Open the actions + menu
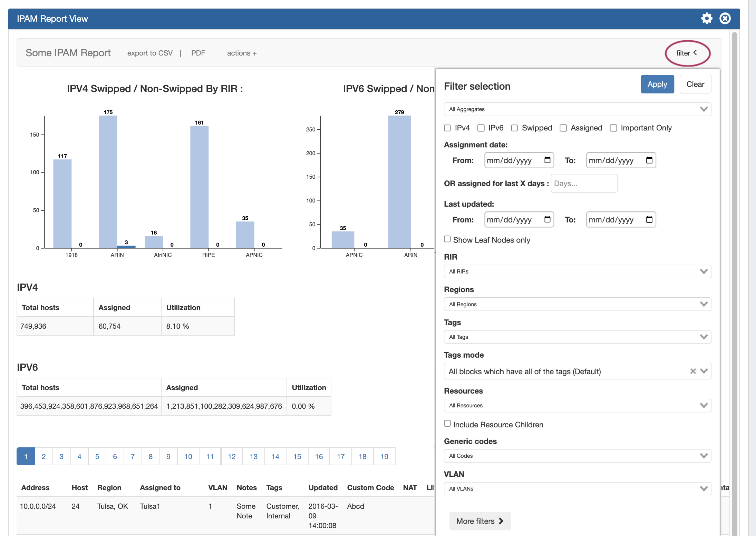Screen dimensions: 756x536 (x=242, y=53)
